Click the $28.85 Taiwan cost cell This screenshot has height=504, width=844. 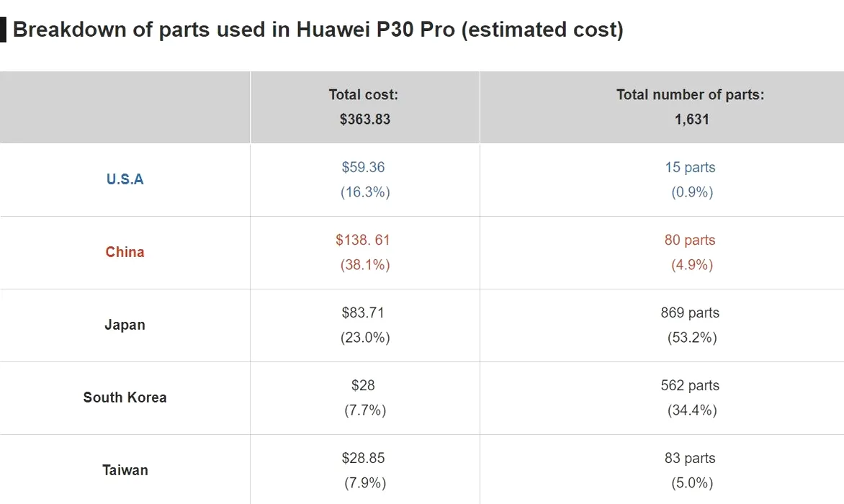tap(365, 469)
